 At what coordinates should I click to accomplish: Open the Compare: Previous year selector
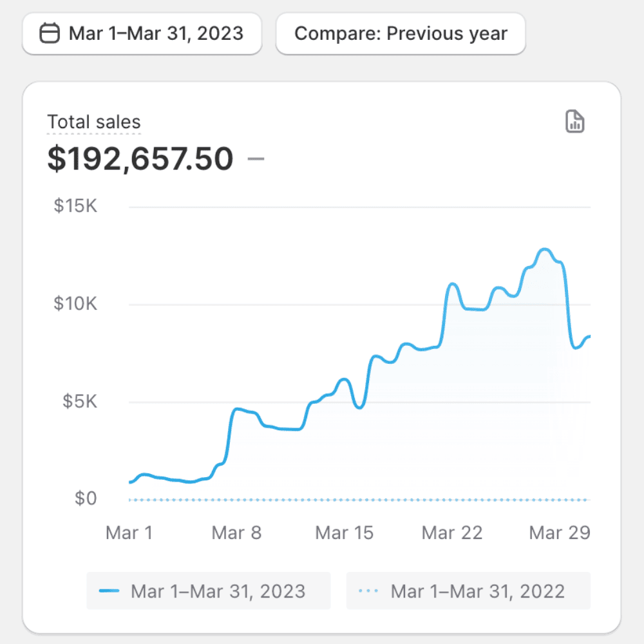pos(400,33)
